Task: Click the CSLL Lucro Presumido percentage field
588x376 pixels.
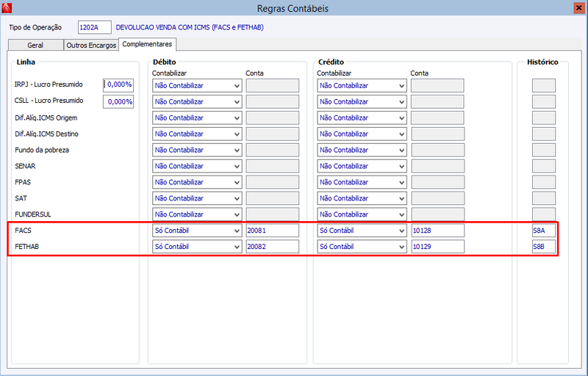Action: click(118, 101)
